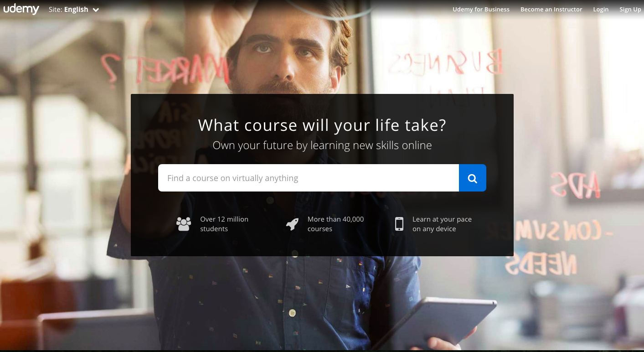The height and width of the screenshot is (352, 644).
Task: Expand the chevron next to English
Action: [x=96, y=10]
